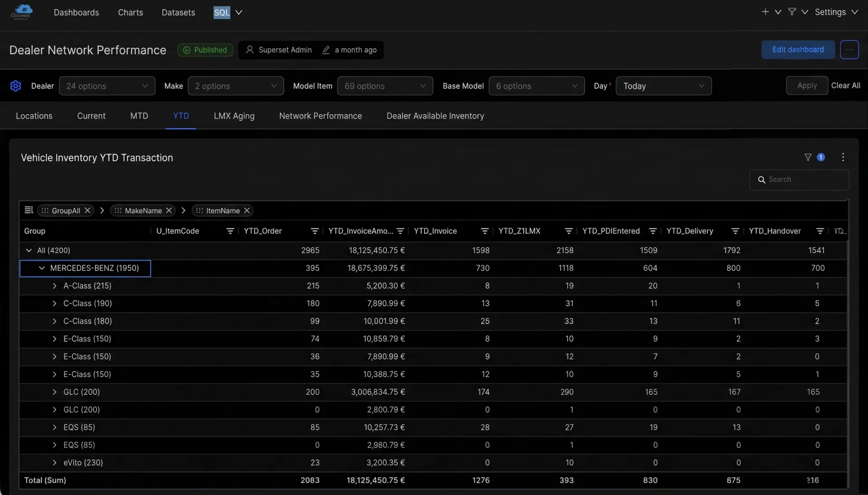Switch to the Current tab

point(91,116)
